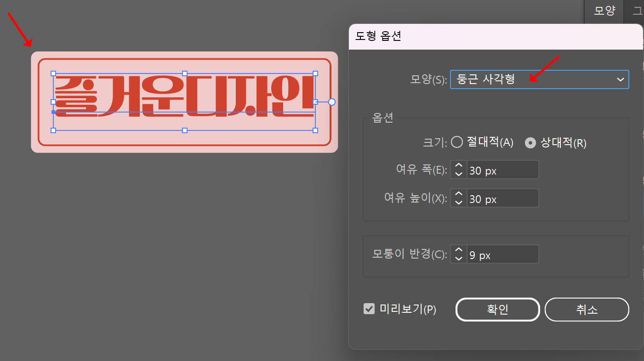Click the 확인 confirm button
The image size is (644, 361).
point(497,309)
